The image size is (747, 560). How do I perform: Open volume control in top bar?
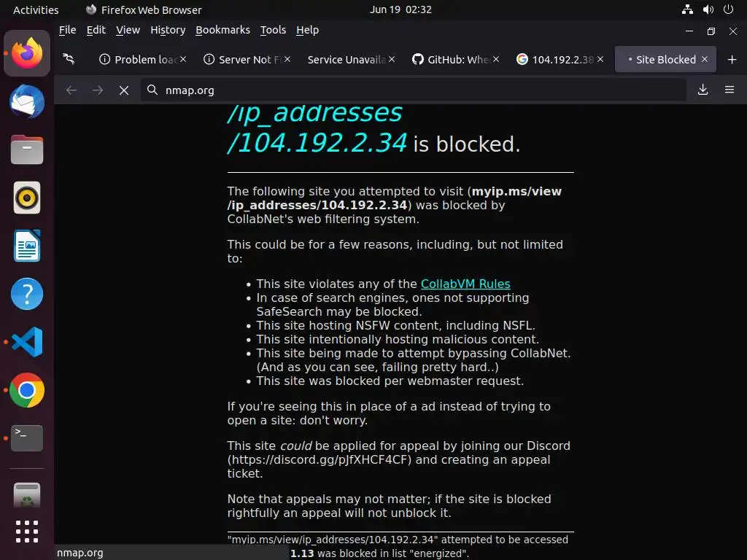click(x=708, y=9)
